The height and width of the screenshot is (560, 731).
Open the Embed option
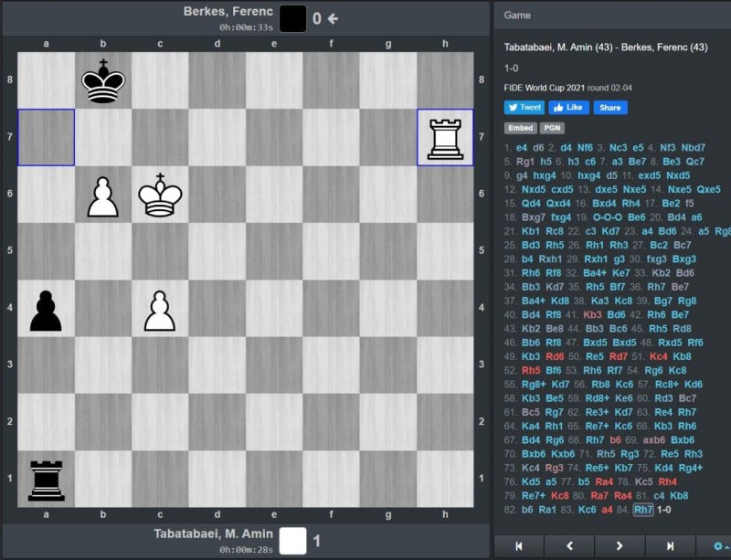point(520,129)
